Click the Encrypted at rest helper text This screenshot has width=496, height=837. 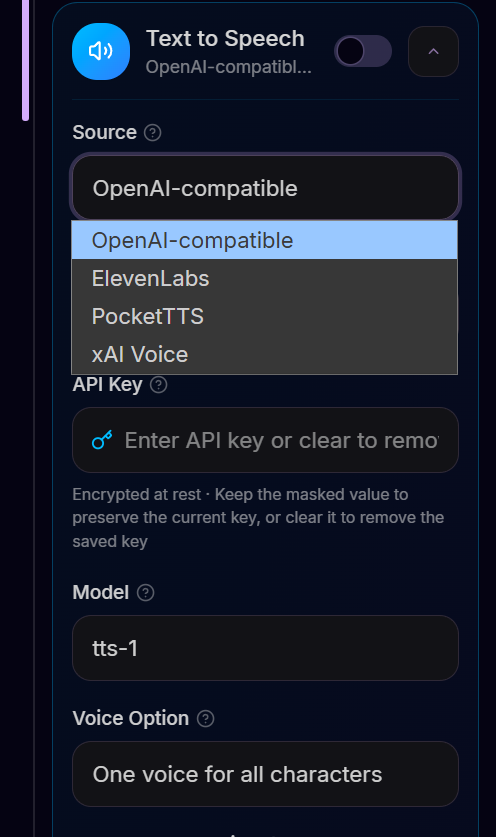tap(258, 518)
